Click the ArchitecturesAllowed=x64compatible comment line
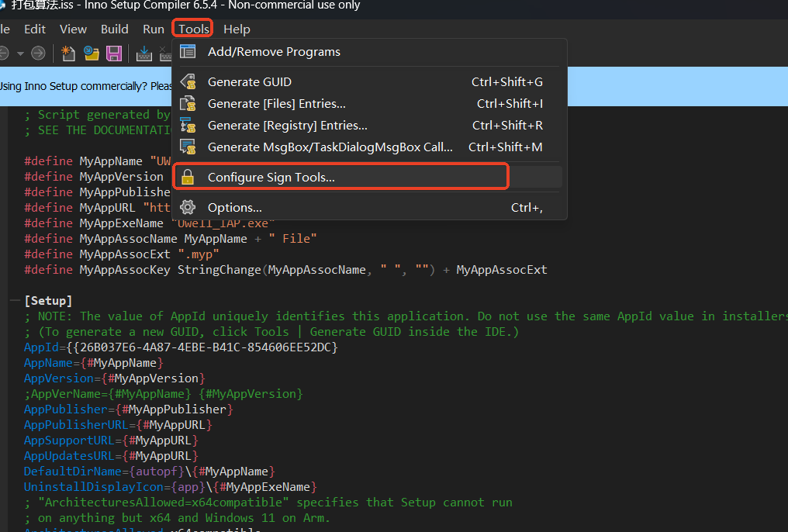 pos(268,503)
